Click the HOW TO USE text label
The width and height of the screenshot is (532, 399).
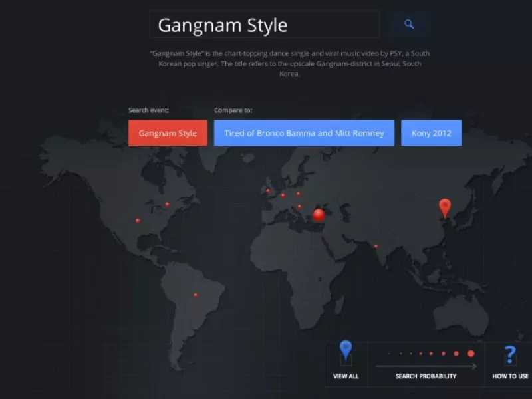[x=510, y=376]
